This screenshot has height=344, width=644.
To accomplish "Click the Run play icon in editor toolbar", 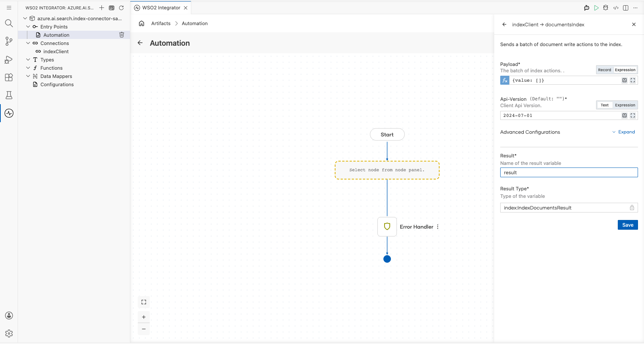I will tap(596, 7).
